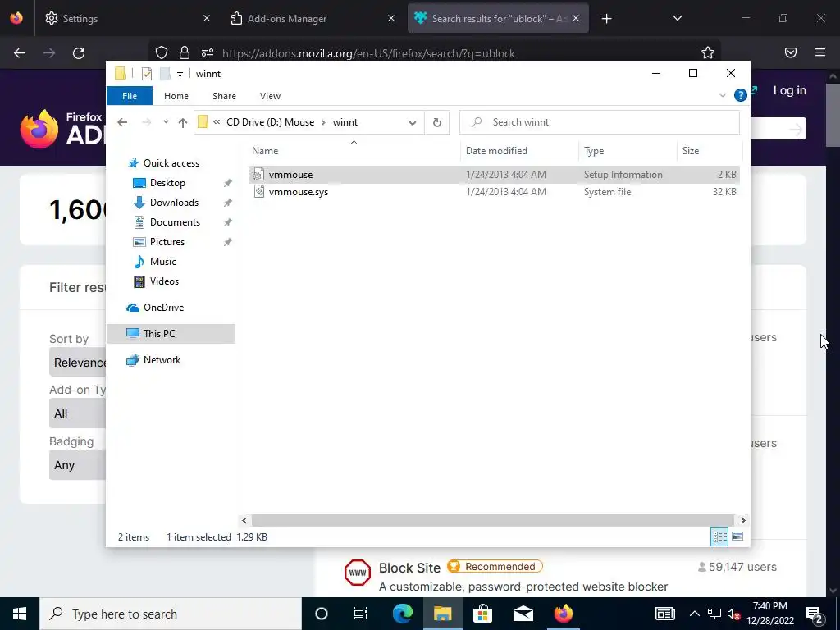Go up one folder level in Explorer

pos(183,122)
